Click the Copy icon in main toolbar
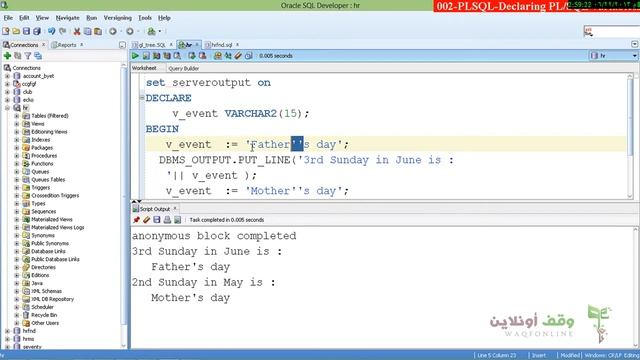640x360 pixels. (87, 31)
